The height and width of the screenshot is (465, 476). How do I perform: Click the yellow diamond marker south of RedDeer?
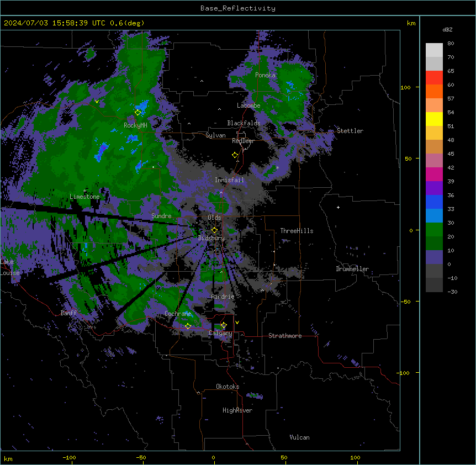235,155
